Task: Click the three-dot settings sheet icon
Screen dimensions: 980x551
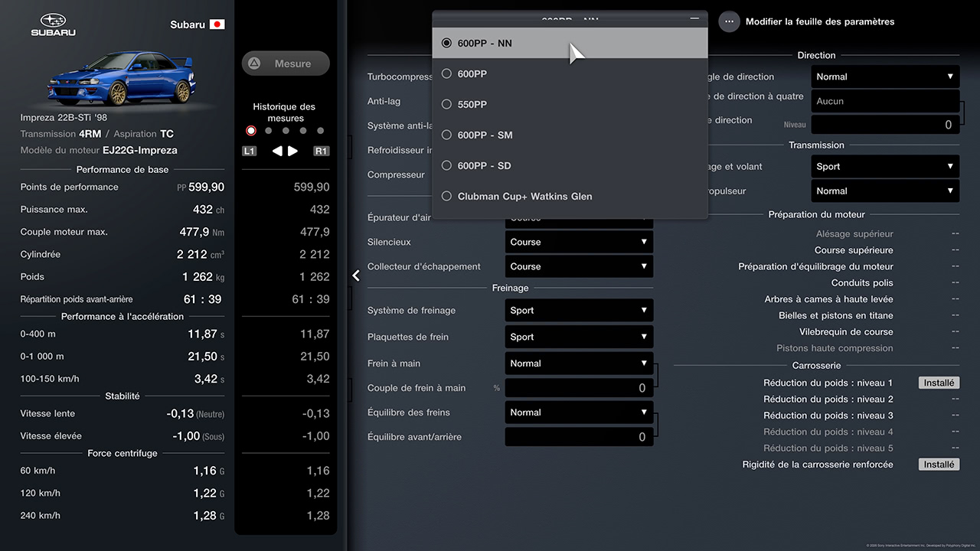Action: (729, 21)
